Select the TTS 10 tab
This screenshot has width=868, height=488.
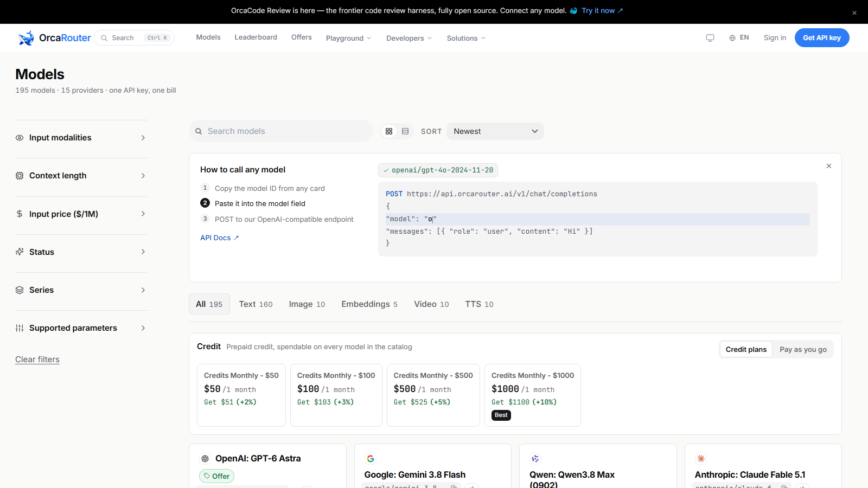click(479, 304)
